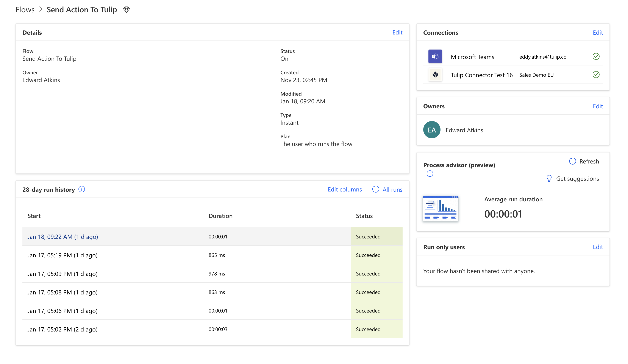
Task: Click the green checkmark for Tulip Connector
Action: click(x=596, y=75)
